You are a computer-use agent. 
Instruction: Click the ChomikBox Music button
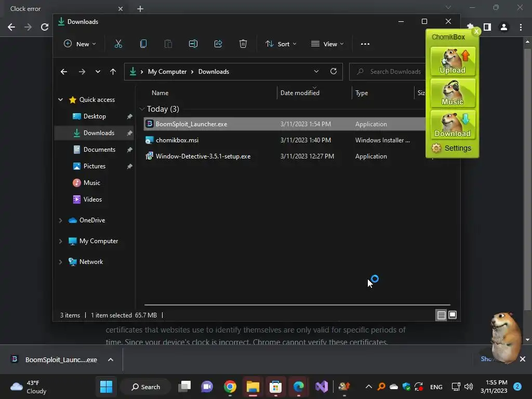click(453, 93)
